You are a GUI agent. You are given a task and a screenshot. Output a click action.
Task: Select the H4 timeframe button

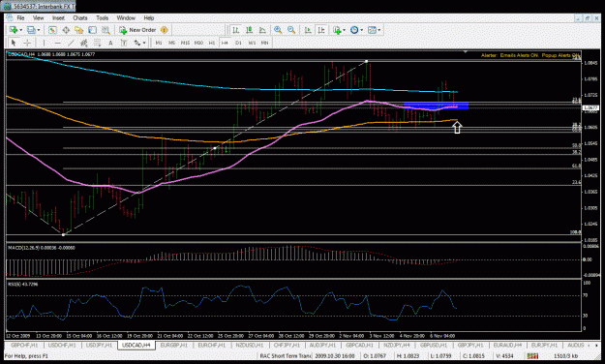click(x=225, y=43)
